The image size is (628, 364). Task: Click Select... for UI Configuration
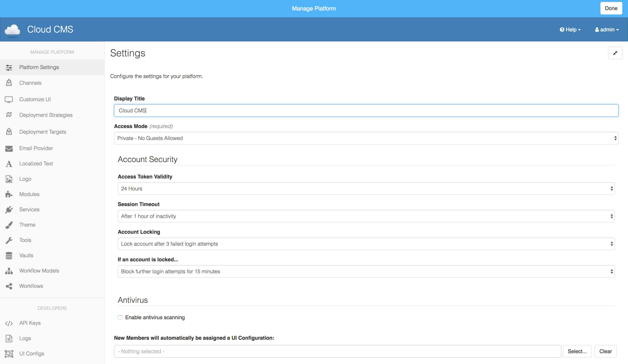pos(577,351)
